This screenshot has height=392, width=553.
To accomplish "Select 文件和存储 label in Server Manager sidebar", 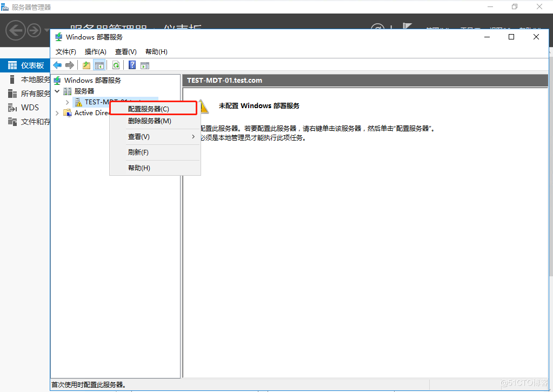I will [36, 122].
